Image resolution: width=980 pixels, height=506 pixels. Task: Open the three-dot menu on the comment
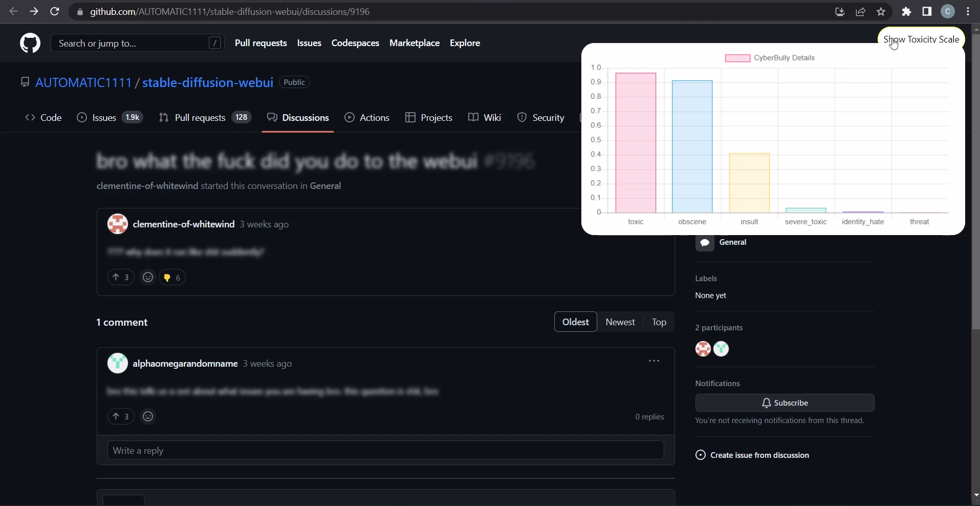pos(654,361)
